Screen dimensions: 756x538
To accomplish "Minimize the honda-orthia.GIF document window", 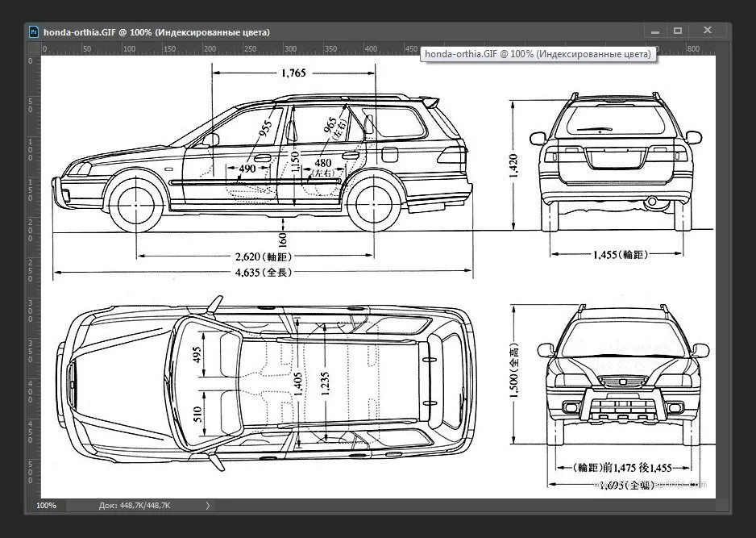I will pos(654,31).
